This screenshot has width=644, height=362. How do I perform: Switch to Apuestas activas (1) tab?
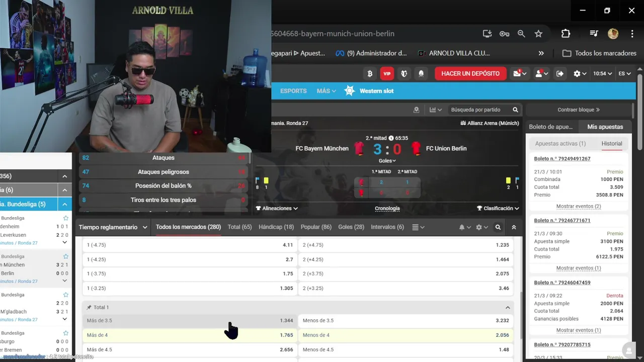(560, 144)
